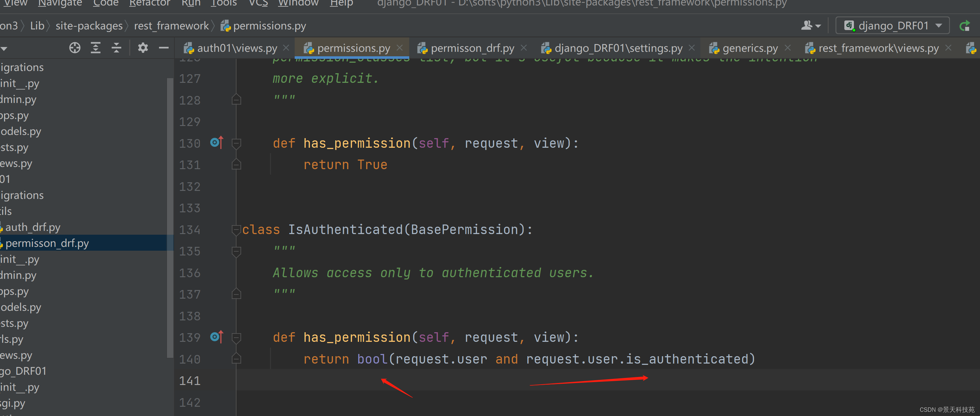Open the Help menu
The height and width of the screenshot is (416, 980).
pyautogui.click(x=341, y=4)
